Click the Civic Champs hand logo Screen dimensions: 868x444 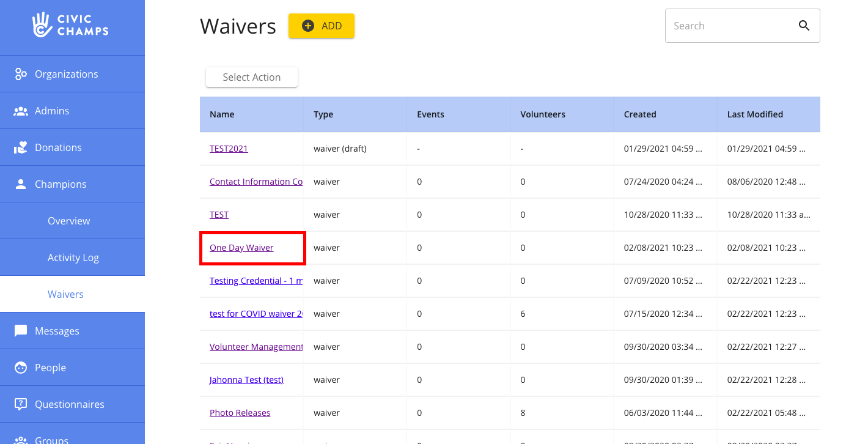pos(42,24)
